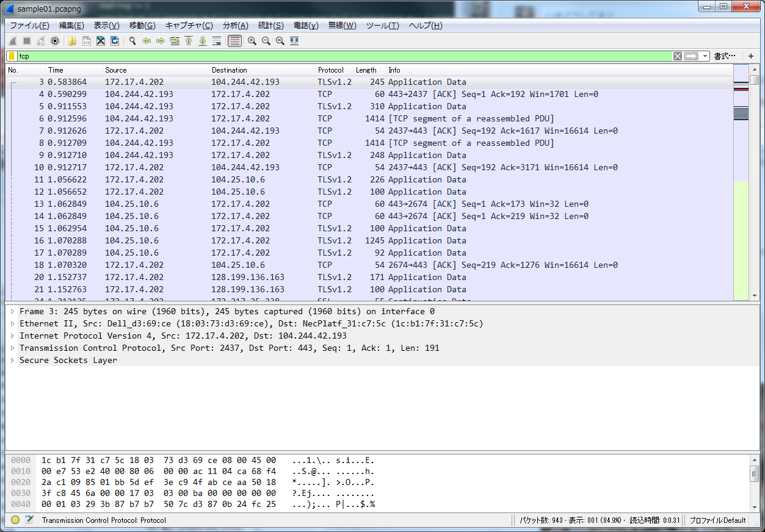Expand the Frame 3 tree node
The width and height of the screenshot is (765, 532).
(x=12, y=311)
